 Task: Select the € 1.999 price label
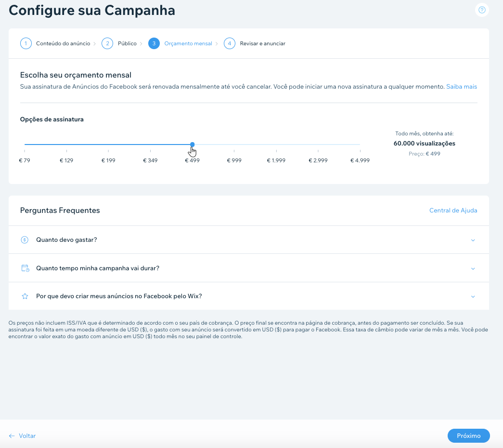click(276, 160)
